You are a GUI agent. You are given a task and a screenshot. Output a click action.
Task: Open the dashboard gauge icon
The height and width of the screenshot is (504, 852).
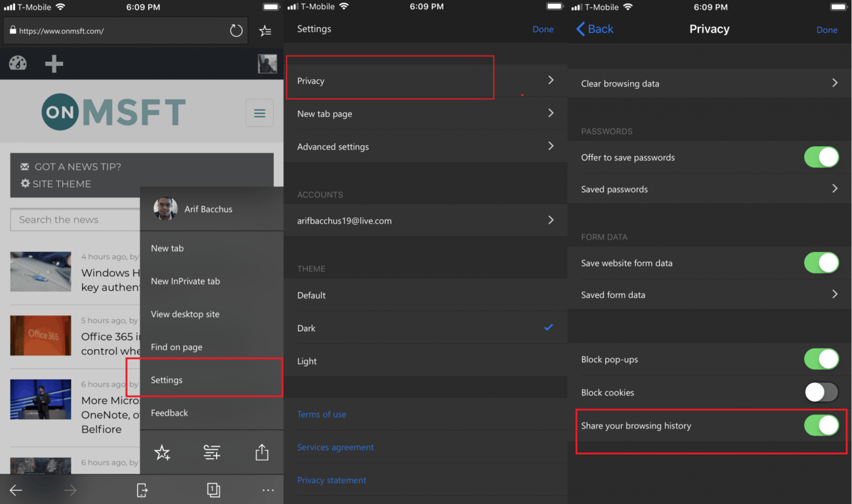tap(18, 63)
